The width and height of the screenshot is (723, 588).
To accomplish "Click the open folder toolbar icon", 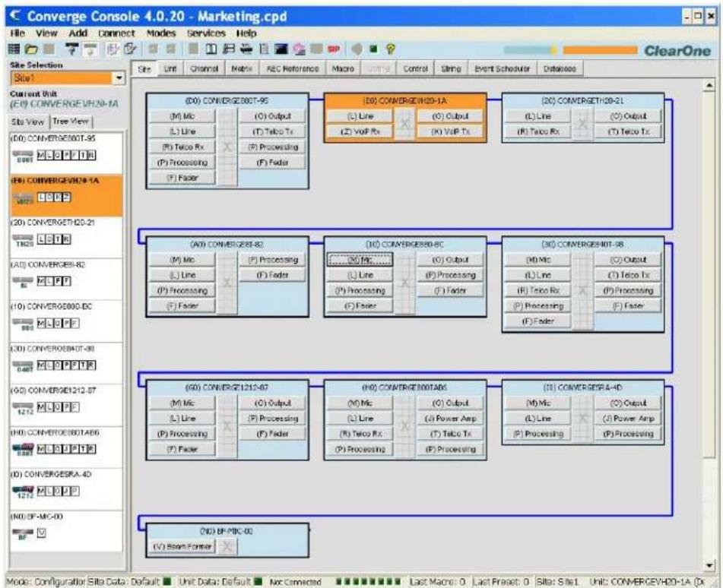I will point(31,49).
